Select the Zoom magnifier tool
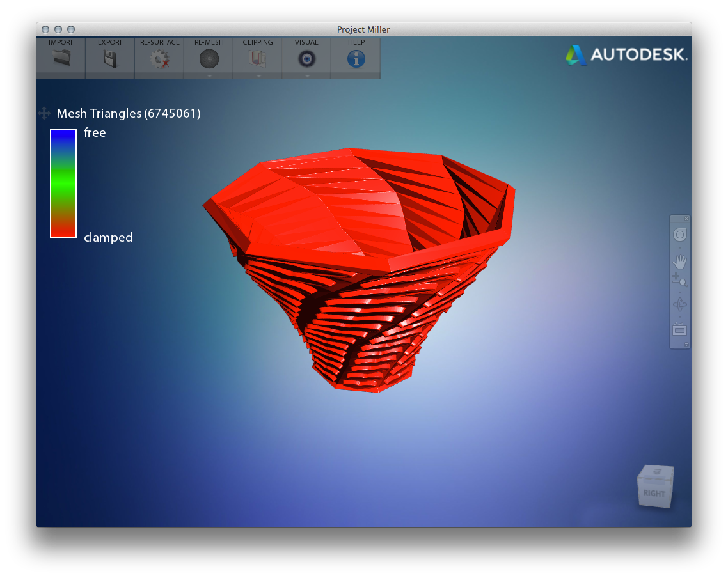The height and width of the screenshot is (578, 728). point(679,279)
